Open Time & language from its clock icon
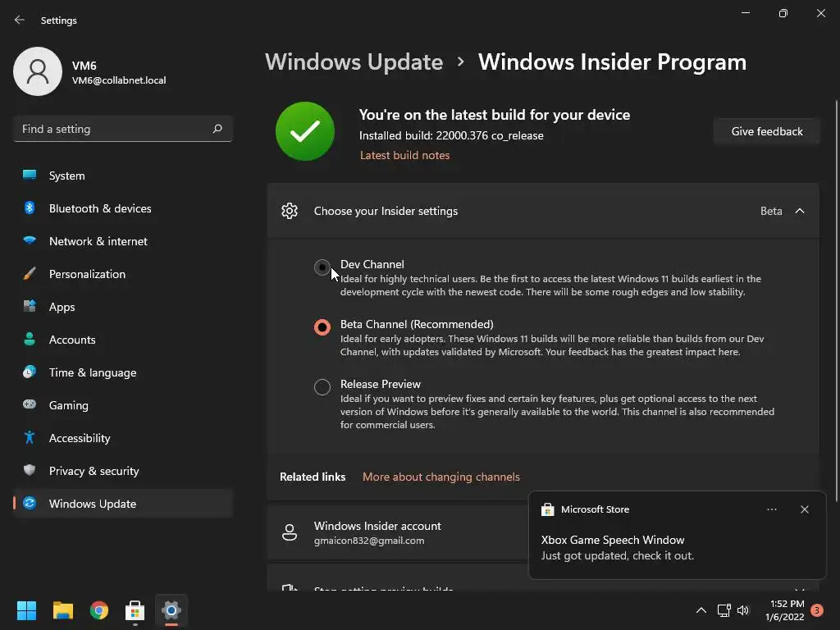 pyautogui.click(x=30, y=372)
